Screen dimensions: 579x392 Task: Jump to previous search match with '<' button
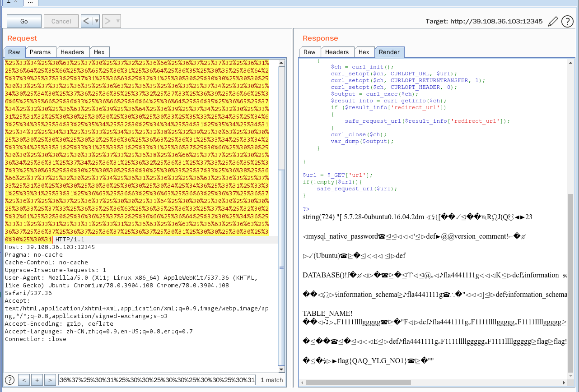click(x=24, y=380)
